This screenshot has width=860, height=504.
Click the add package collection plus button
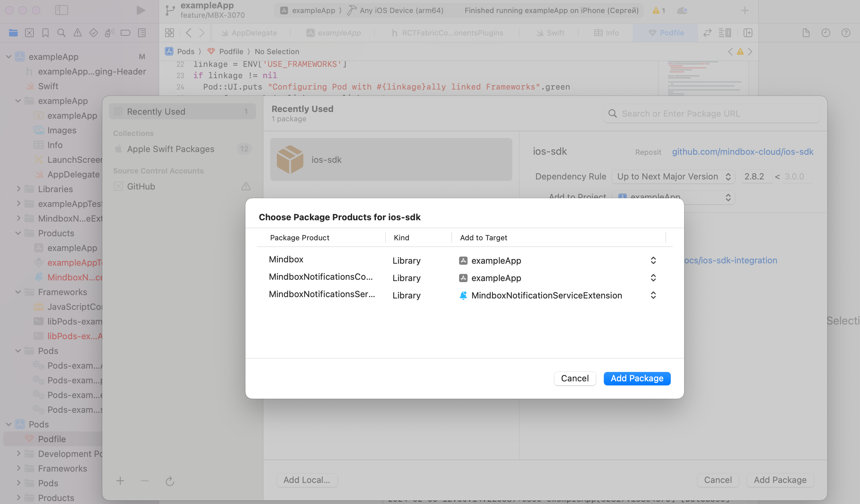[x=120, y=481]
